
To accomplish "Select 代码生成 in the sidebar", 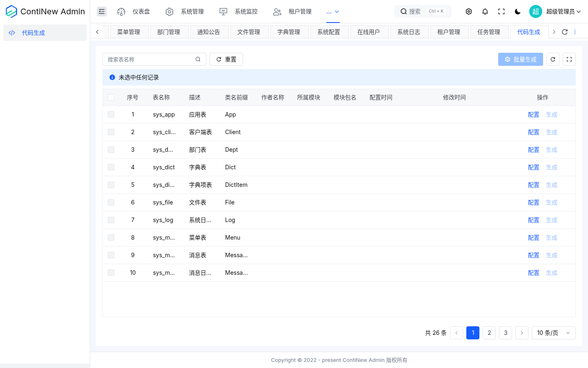I will 45,33.
